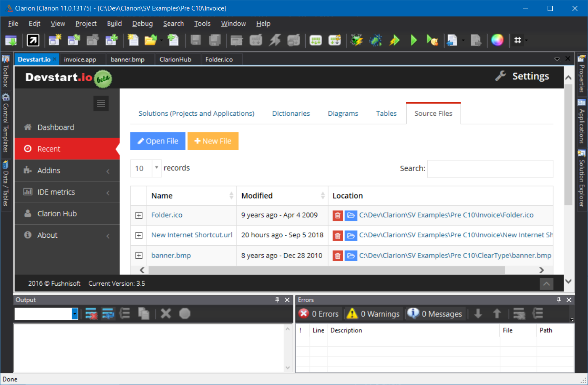This screenshot has height=385, width=588.
Task: Delete Folder.ico entry with red trash icon
Action: [x=337, y=215]
